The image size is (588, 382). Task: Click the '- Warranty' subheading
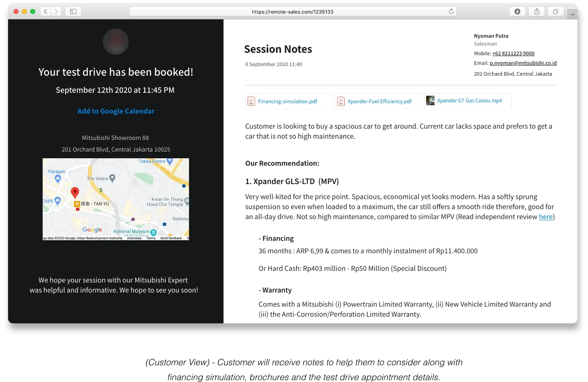(275, 290)
